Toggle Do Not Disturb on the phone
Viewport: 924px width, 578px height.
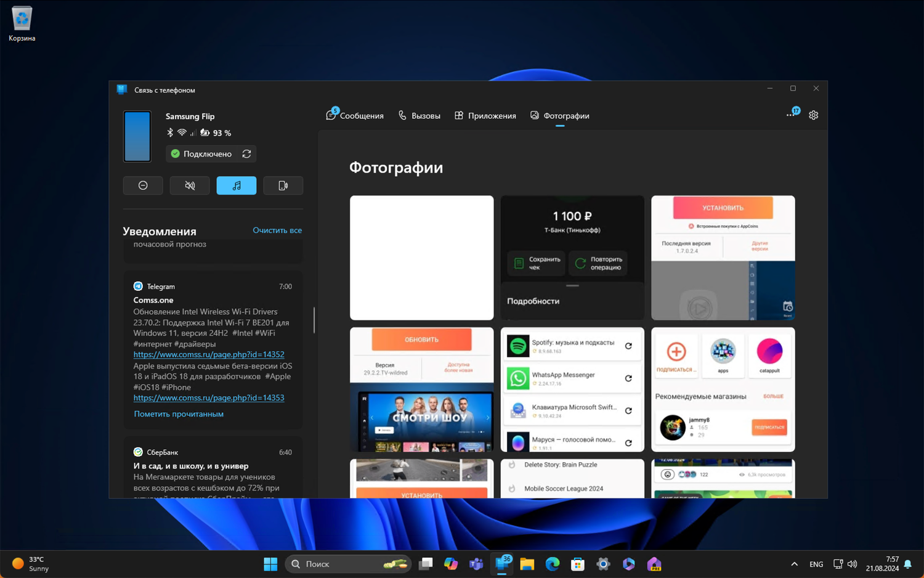(143, 185)
